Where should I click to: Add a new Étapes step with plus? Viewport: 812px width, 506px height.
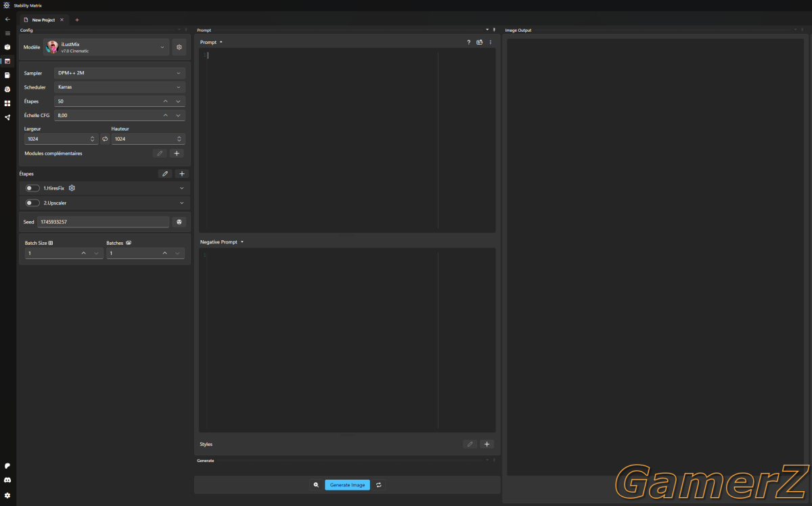(x=182, y=174)
